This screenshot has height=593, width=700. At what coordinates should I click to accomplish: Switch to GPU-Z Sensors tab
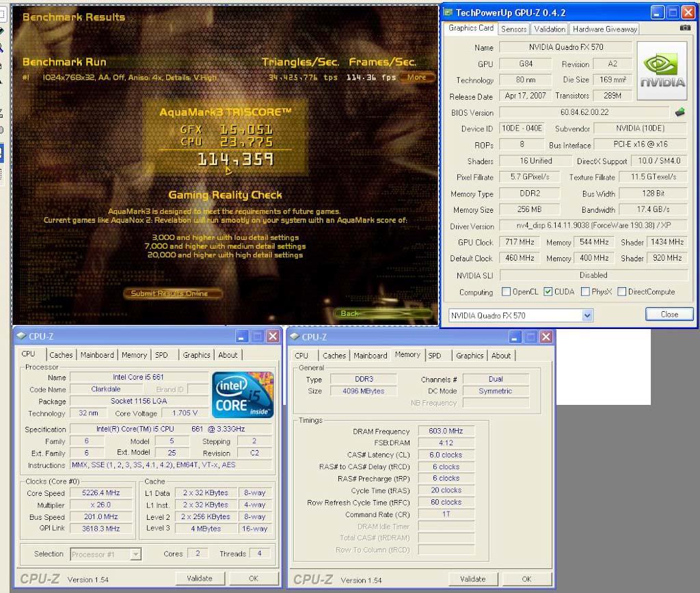point(513,29)
